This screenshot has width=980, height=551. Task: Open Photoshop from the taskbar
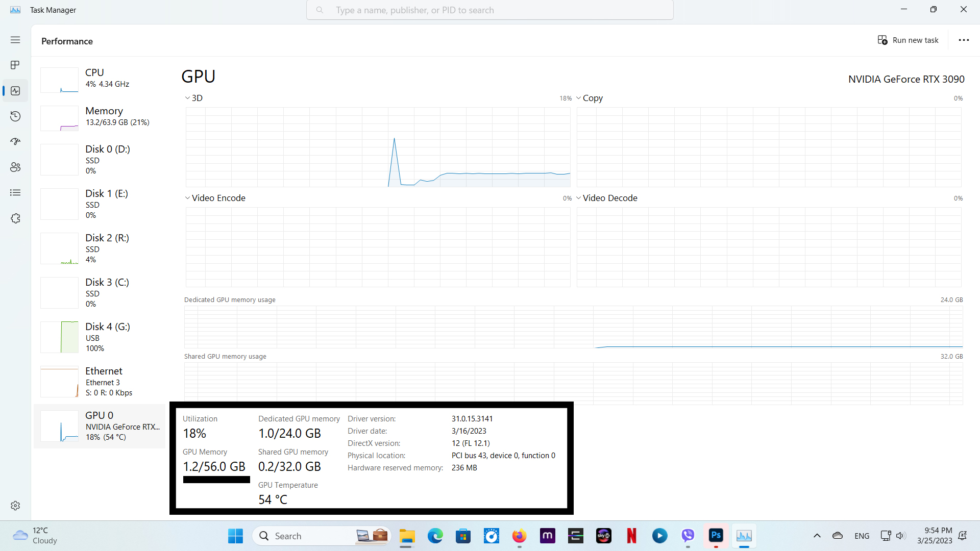716,536
